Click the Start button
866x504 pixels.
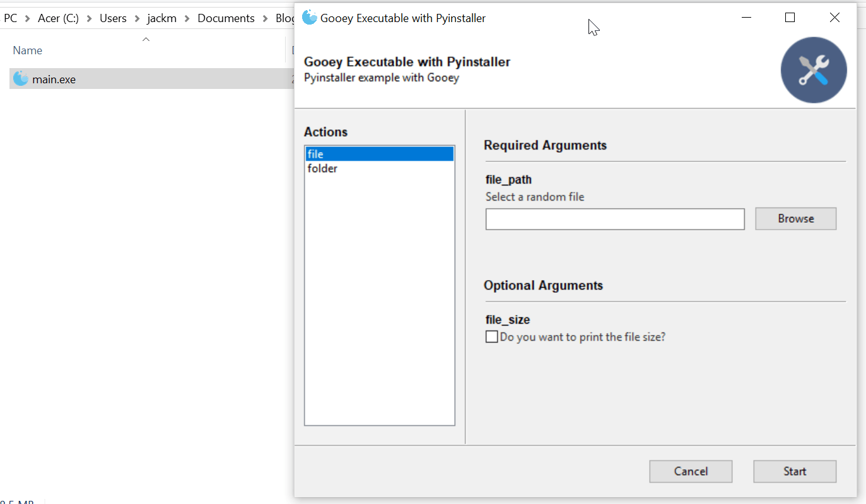pos(795,471)
